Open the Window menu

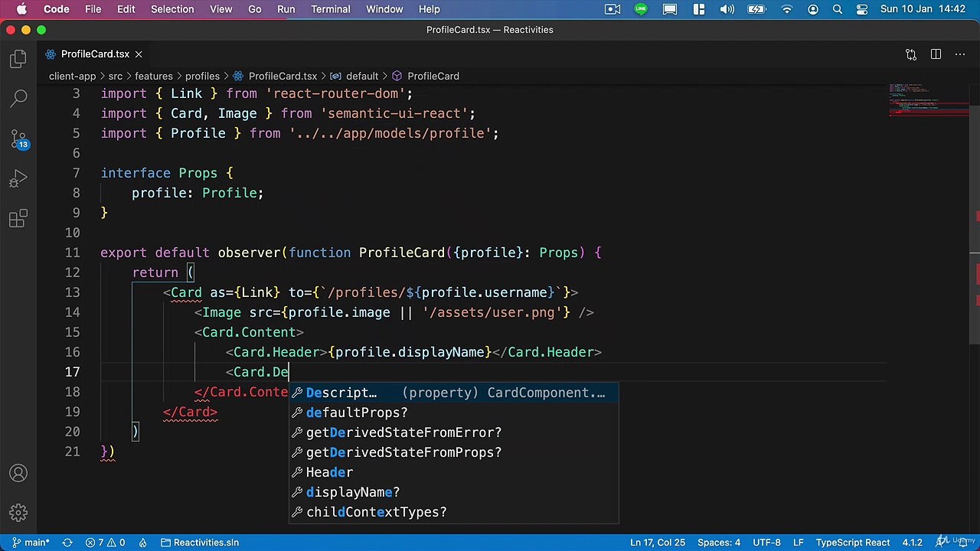(384, 9)
